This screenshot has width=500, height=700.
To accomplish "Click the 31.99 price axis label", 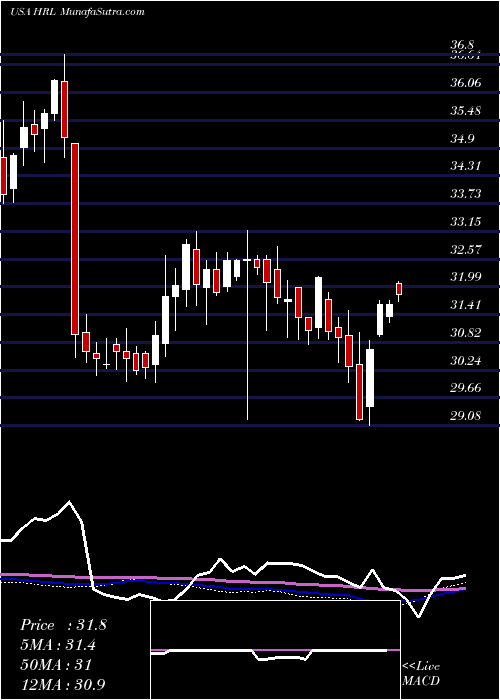I will coord(466,277).
